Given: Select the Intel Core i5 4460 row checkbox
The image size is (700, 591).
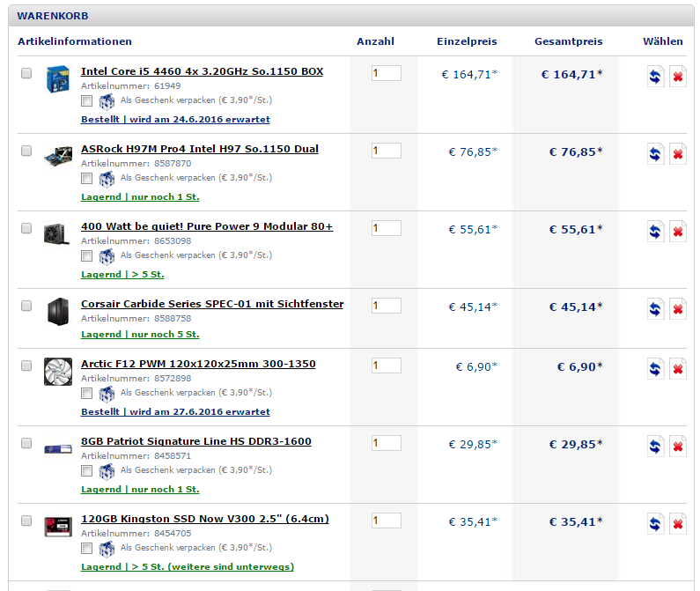Looking at the screenshot, I should pos(26,73).
